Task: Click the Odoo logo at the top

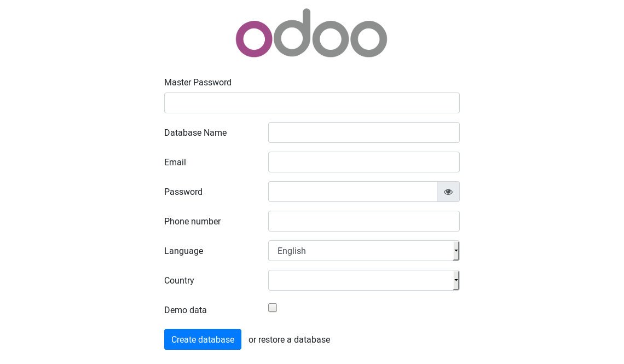Action: [311, 33]
